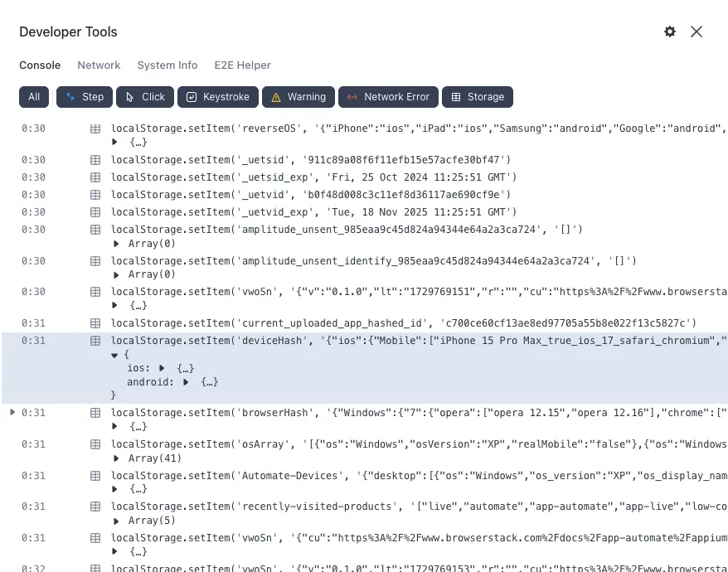Click the arrow left of browserHash row
The image size is (728, 572).
12,412
